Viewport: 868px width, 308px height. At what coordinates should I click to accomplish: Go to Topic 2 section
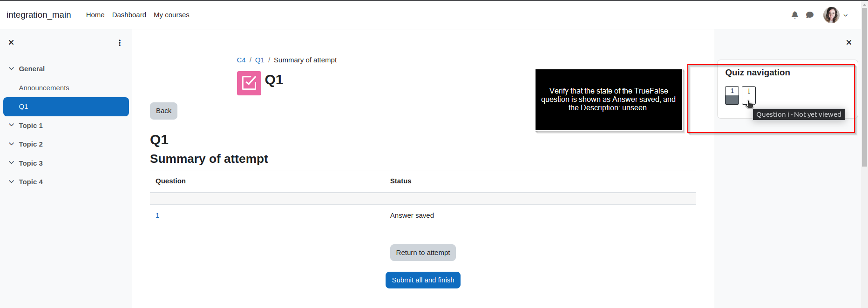coord(31,144)
